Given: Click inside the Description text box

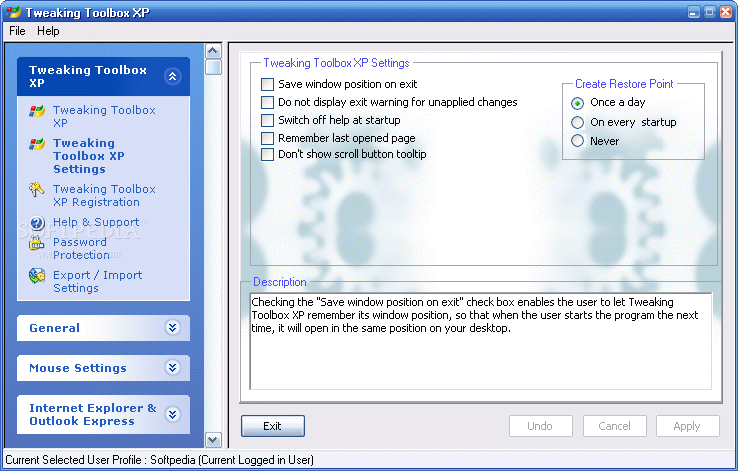Looking at the screenshot, I should coord(481,342).
